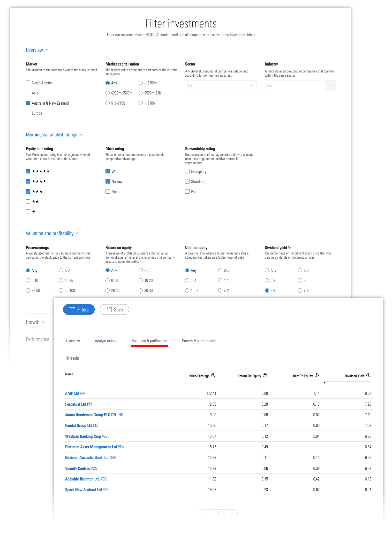Select market cap $1b-$10b radio

(108, 103)
